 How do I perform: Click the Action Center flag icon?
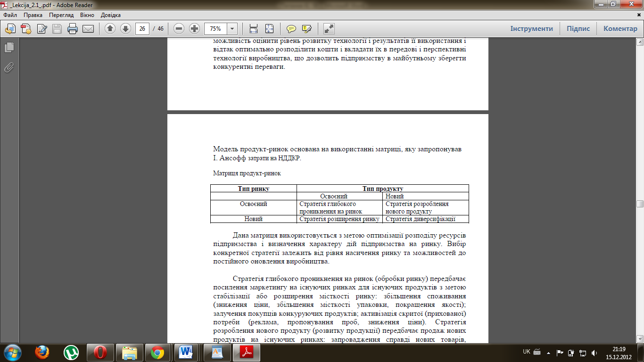560,352
